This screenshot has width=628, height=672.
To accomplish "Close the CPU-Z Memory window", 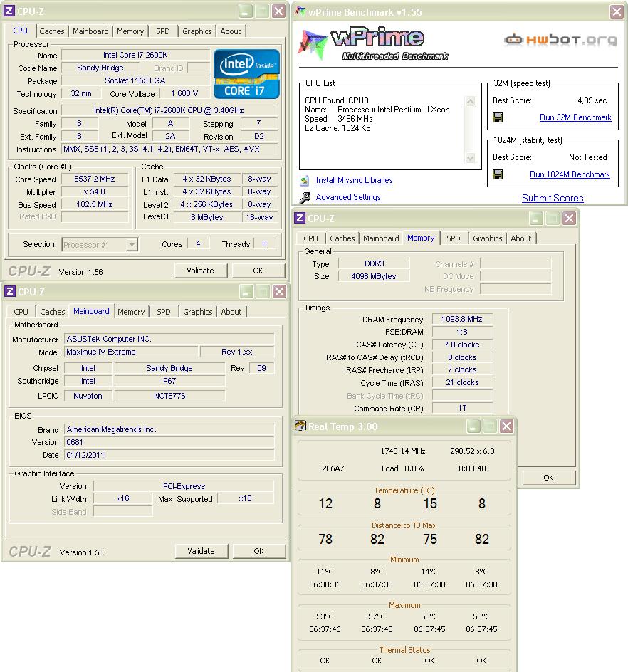I will (x=569, y=218).
